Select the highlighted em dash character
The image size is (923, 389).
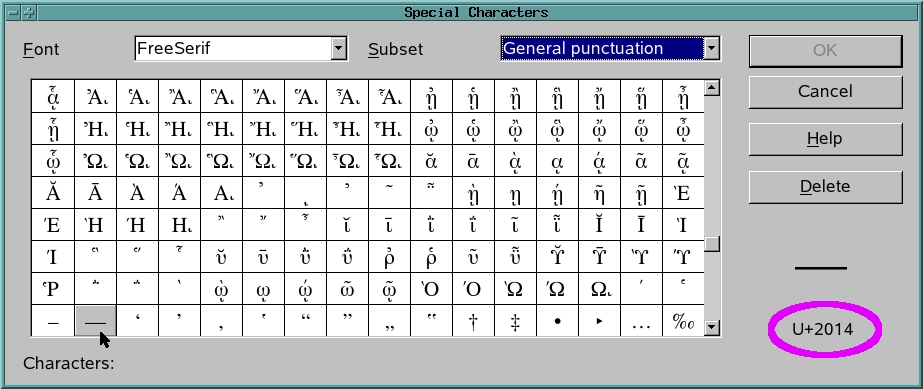click(x=95, y=321)
